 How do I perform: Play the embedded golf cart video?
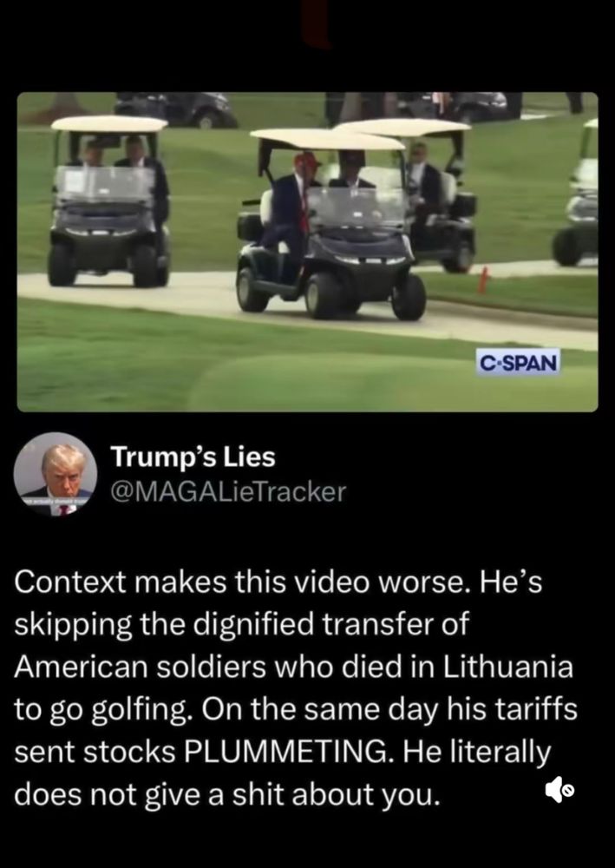[307, 252]
